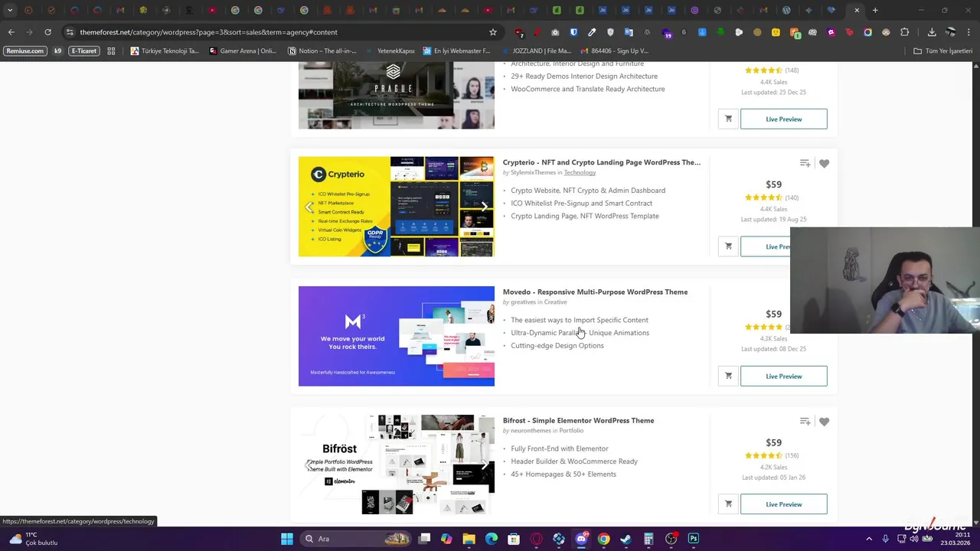
Task: Open the Chrome profile avatar
Action: pos(951,32)
